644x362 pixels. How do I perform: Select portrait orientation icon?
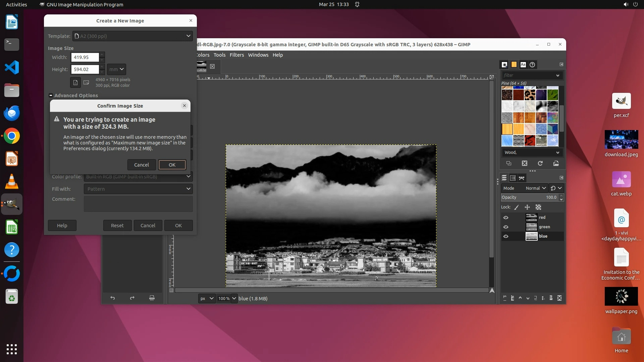click(x=75, y=82)
